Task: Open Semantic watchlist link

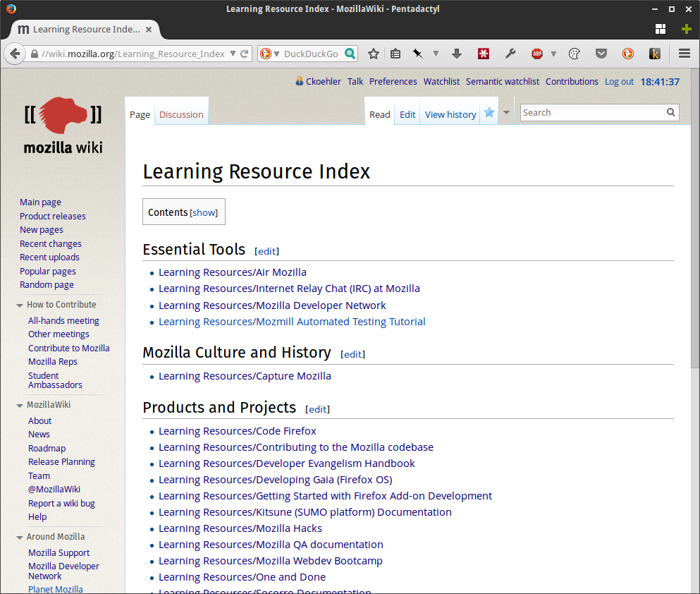Action: pyautogui.click(x=502, y=82)
